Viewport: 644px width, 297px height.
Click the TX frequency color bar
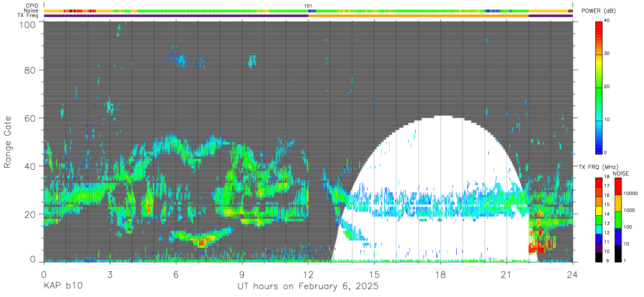(x=599, y=219)
